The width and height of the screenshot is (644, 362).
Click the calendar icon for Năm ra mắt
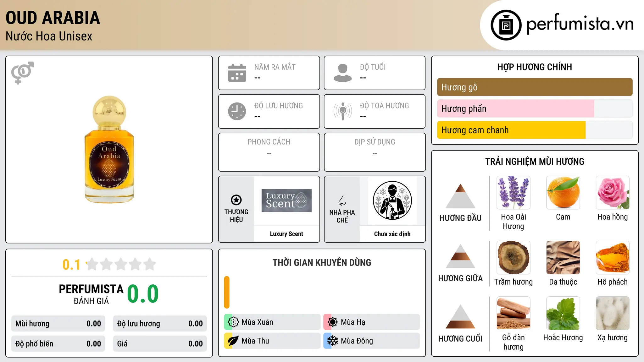click(237, 73)
